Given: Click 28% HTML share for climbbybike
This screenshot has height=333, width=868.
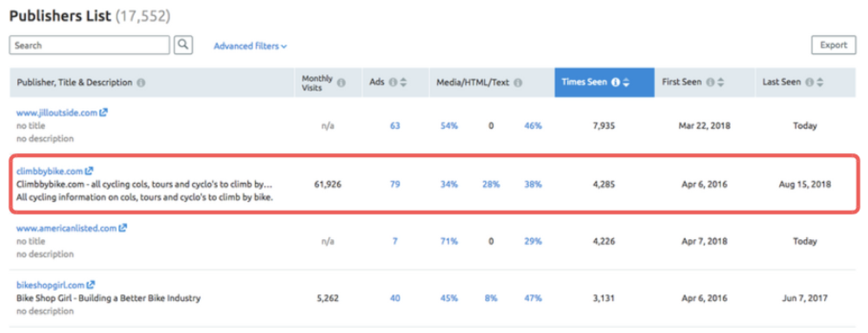Looking at the screenshot, I should tap(491, 185).
